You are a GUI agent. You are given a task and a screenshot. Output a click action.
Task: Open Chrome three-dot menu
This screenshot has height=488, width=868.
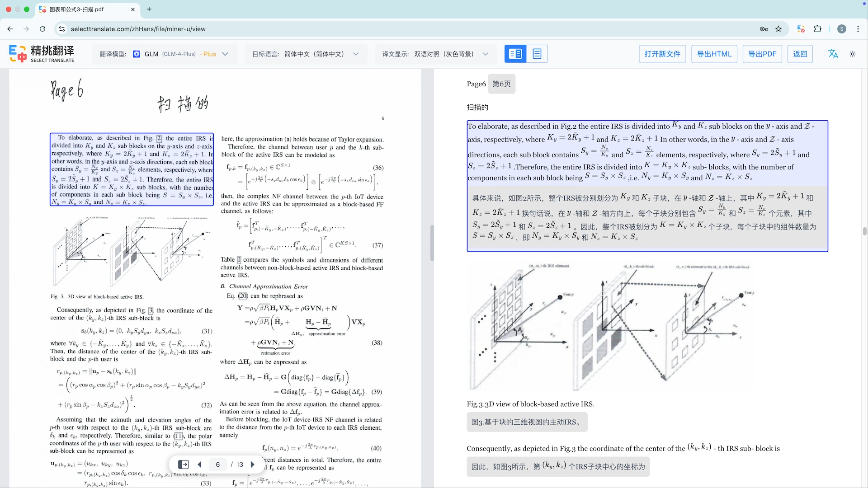858,29
